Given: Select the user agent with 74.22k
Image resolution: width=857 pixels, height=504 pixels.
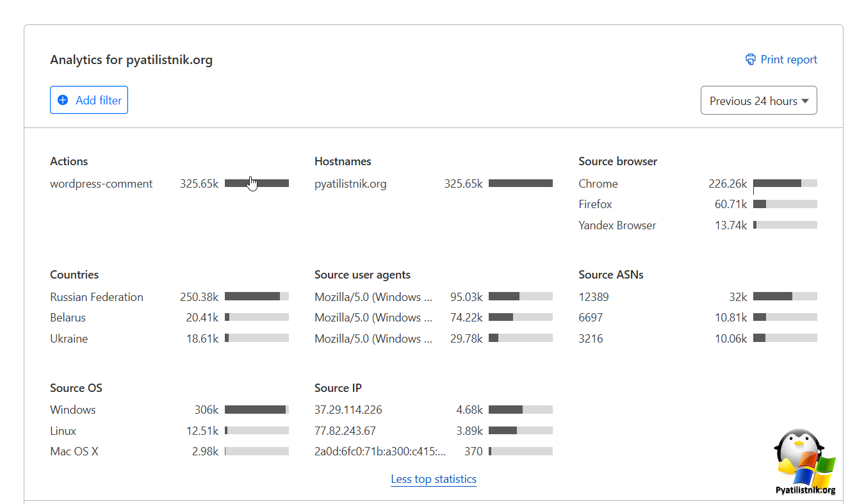Looking at the screenshot, I should pos(373,318).
